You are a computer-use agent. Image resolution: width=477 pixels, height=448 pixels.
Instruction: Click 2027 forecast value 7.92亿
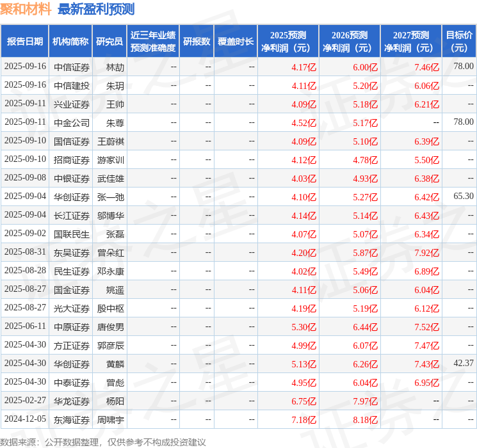[427, 253]
